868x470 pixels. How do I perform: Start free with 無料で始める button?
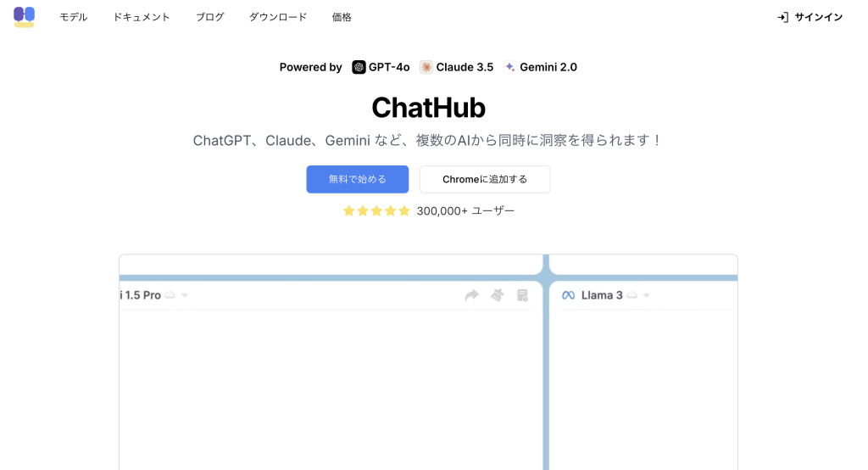(x=358, y=179)
